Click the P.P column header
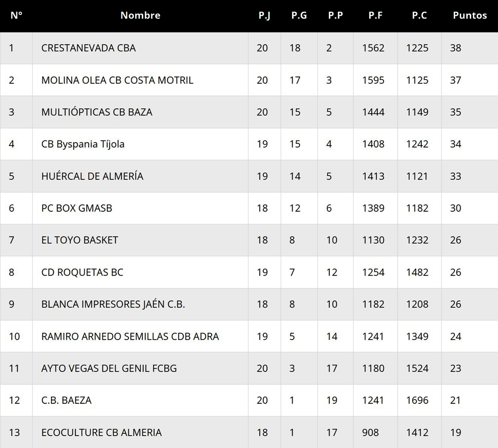This screenshot has height=448, width=498. [x=335, y=15]
